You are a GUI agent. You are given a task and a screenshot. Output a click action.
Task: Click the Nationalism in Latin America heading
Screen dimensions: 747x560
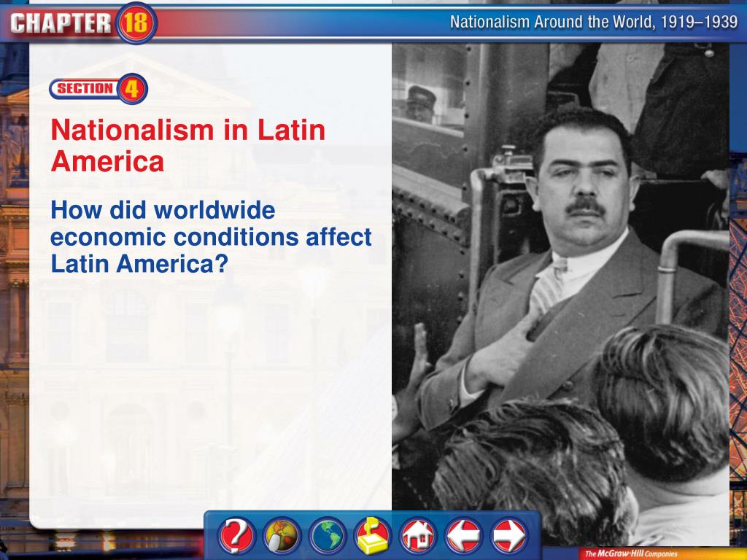(188, 145)
